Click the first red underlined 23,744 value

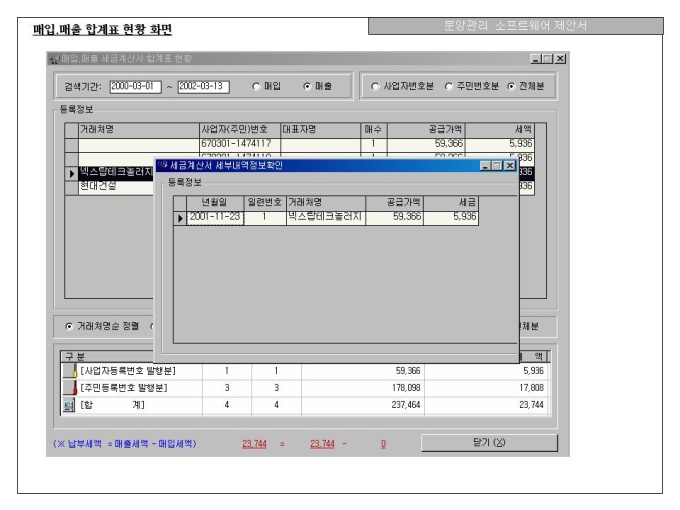point(254,444)
